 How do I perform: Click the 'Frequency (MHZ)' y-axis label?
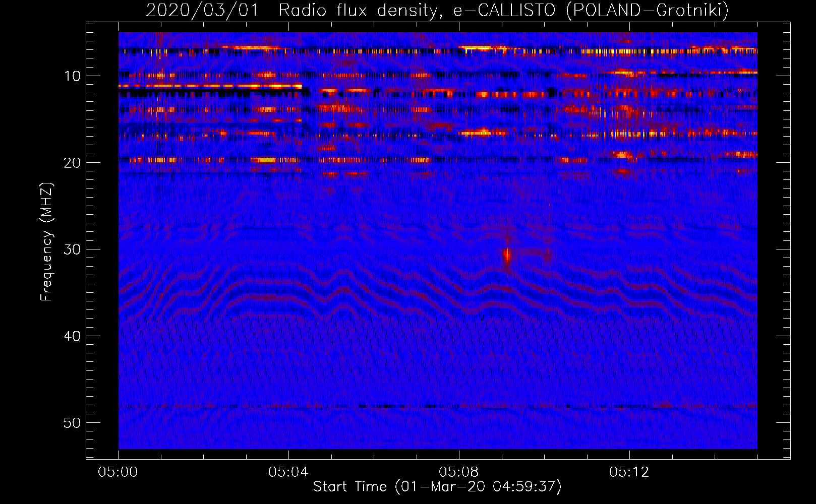[x=46, y=242]
